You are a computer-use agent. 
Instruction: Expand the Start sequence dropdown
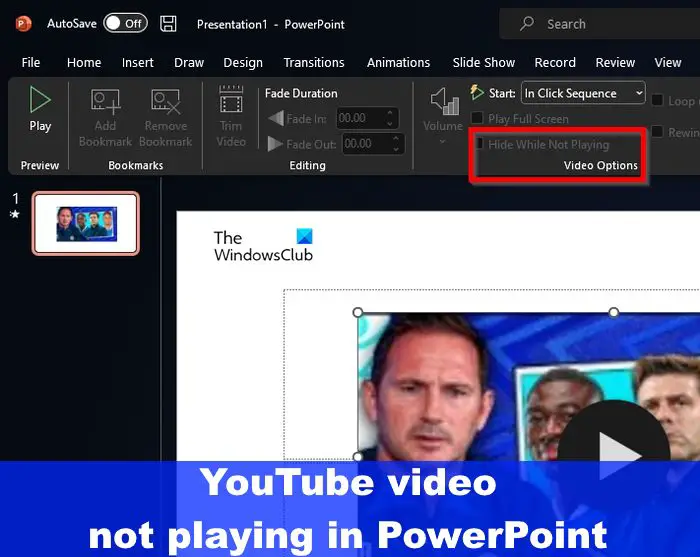tap(638, 93)
